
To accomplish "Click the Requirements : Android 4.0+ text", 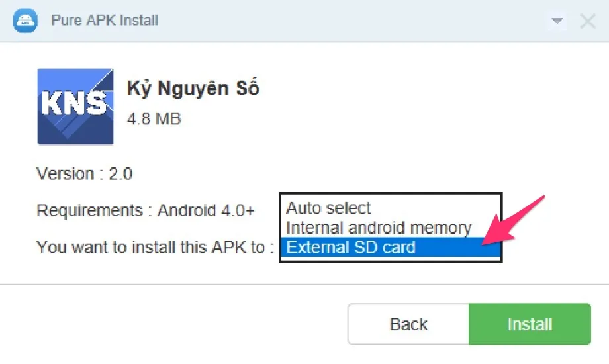I will point(145,210).
